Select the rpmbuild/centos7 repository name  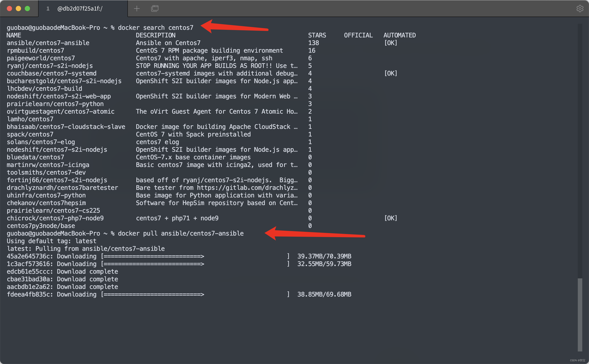(x=35, y=50)
